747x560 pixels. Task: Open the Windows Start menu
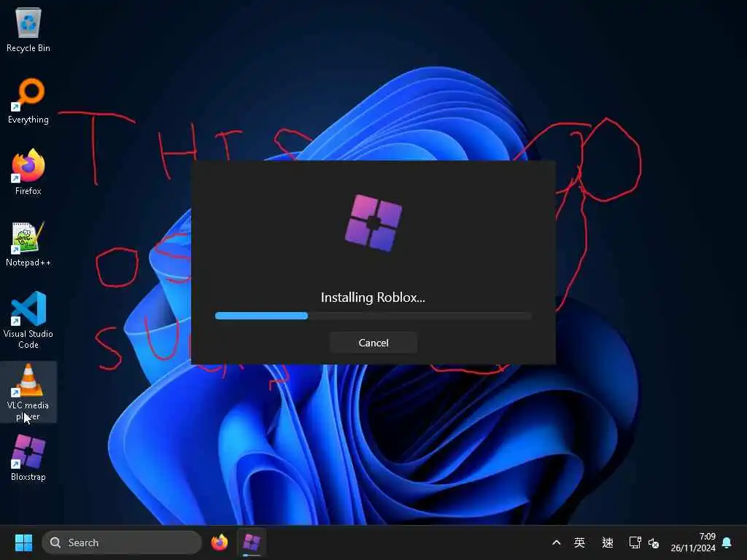click(23, 542)
